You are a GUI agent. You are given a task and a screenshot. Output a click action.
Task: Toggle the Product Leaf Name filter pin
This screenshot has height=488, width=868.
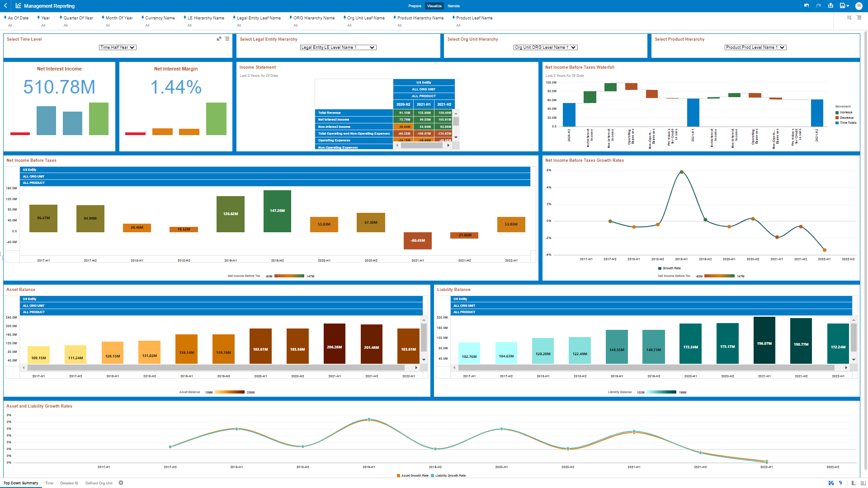453,18
